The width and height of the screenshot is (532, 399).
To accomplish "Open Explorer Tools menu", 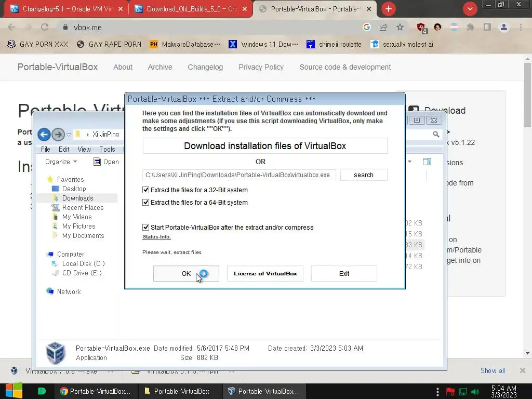I will pyautogui.click(x=107, y=149).
